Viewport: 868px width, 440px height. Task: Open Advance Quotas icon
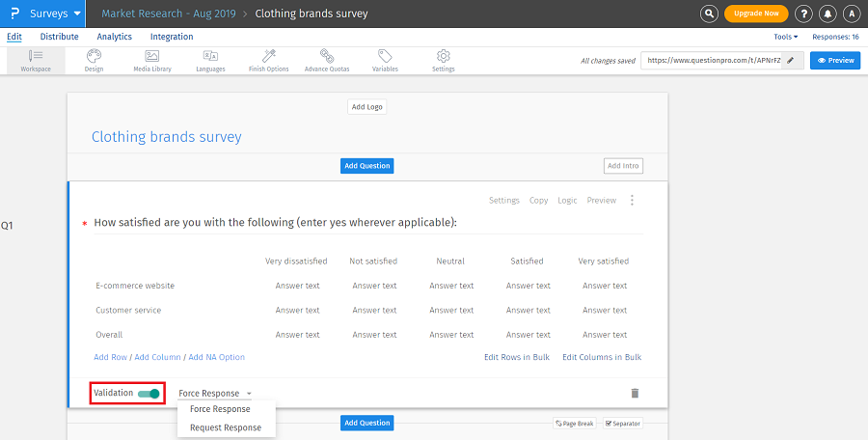[327, 57]
